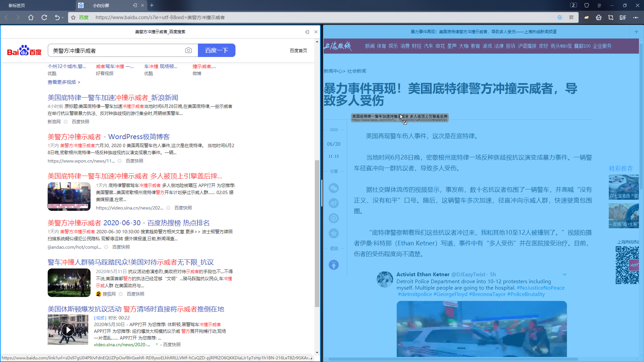The image size is (644, 362).
Task: Bookmark the page with the star icon
Action: coord(73,17)
